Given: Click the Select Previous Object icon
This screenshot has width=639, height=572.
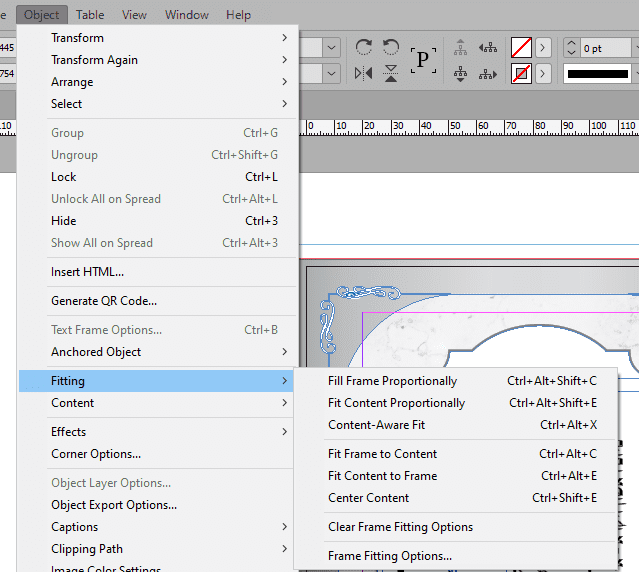Looking at the screenshot, I should tap(488, 48).
